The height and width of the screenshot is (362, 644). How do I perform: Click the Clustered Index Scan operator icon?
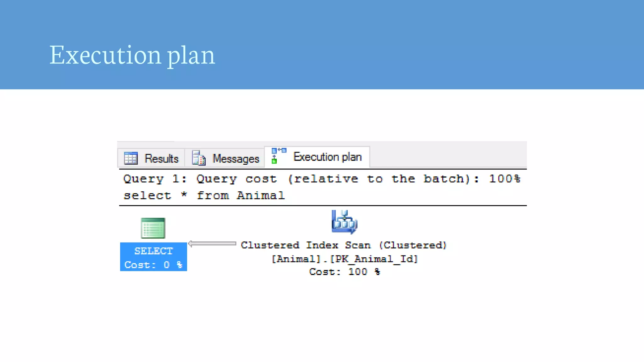[344, 222]
